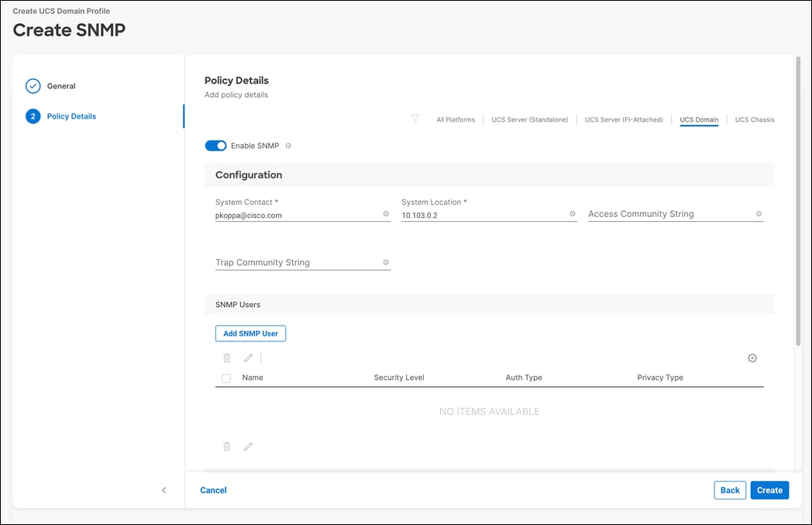Open the delete icon above the SNMP Users table
812x525 pixels.
click(226, 357)
